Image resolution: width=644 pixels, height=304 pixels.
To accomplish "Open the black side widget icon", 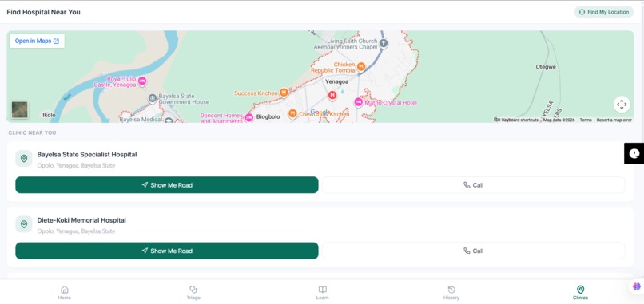I will 634,153.
